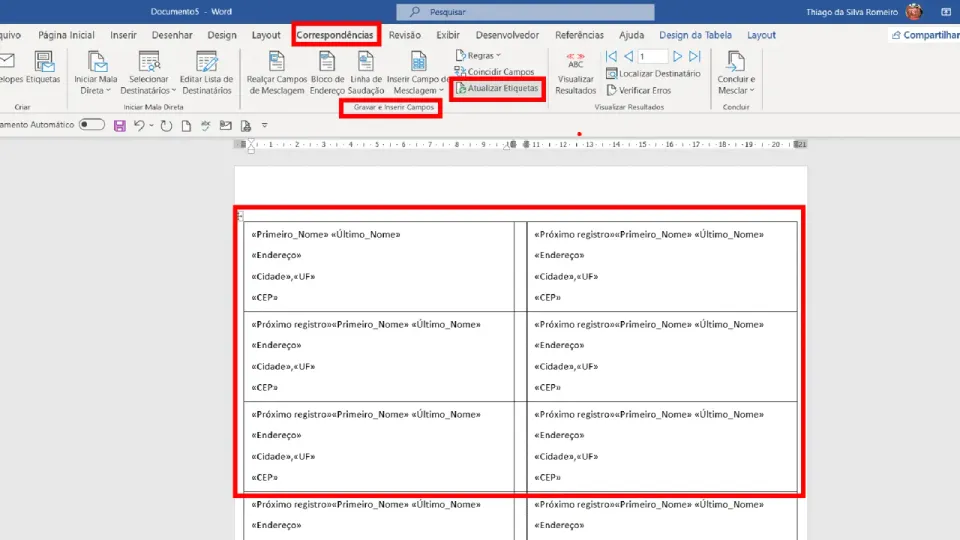Click the print preview quick access icon

tap(246, 126)
